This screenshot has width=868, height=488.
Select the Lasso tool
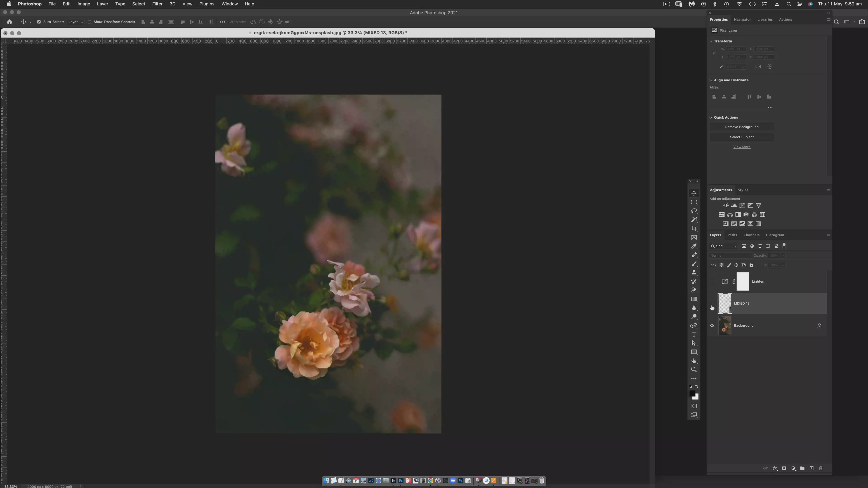(694, 211)
